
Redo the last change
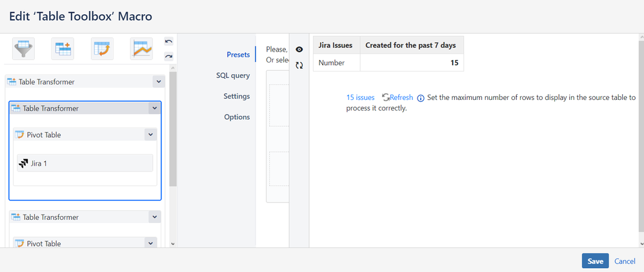(169, 56)
